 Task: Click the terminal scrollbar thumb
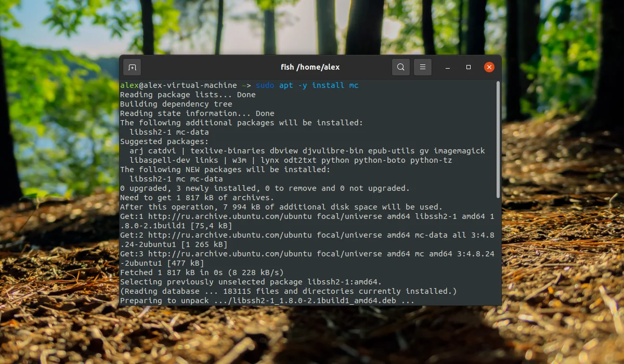[x=498, y=139]
